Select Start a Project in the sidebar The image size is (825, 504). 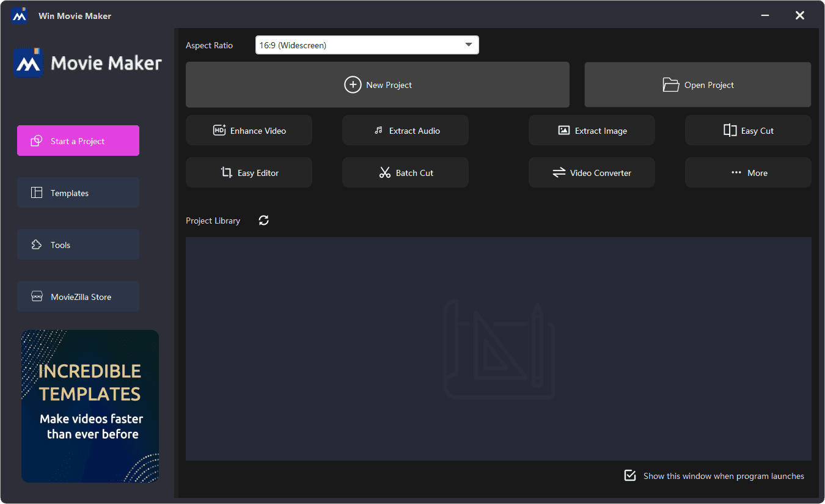pyautogui.click(x=78, y=141)
